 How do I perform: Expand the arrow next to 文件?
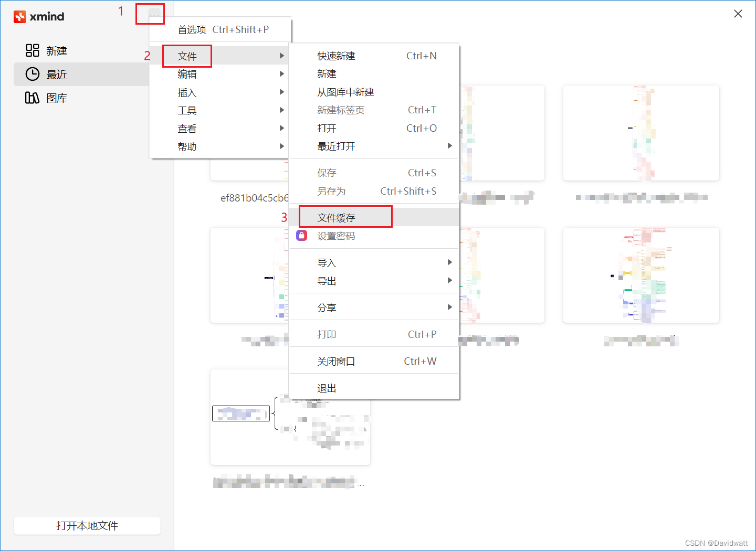[x=282, y=56]
